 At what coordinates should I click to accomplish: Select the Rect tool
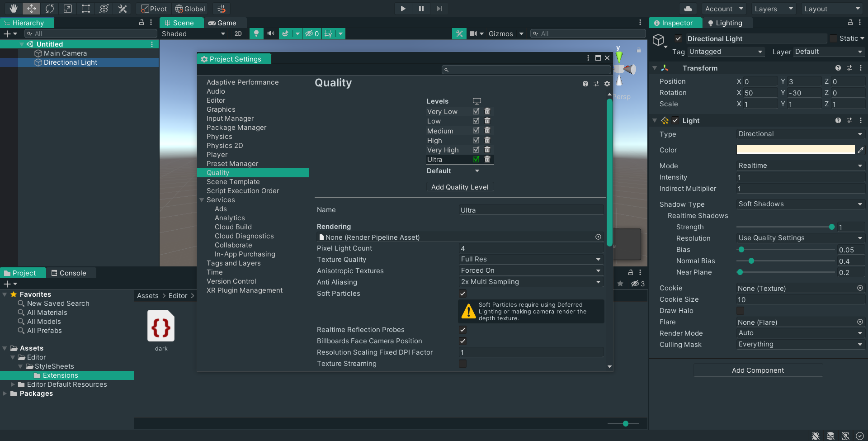pyautogui.click(x=86, y=8)
